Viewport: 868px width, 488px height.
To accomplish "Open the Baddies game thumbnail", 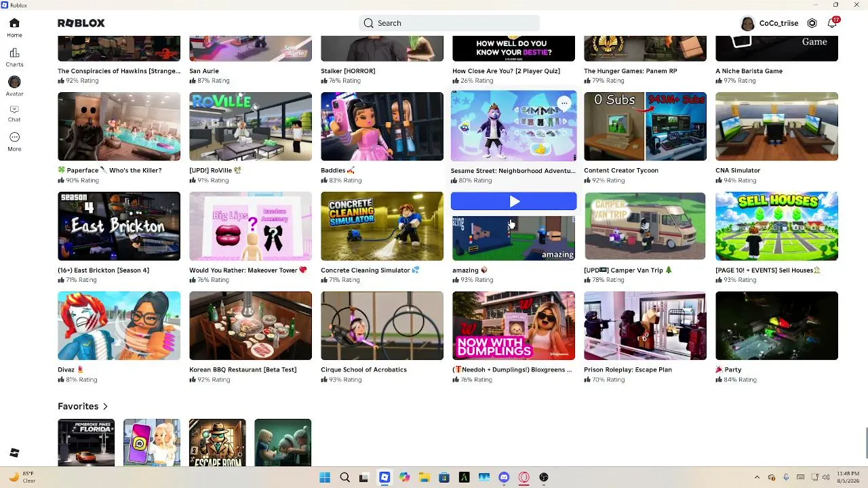I will 382,127.
